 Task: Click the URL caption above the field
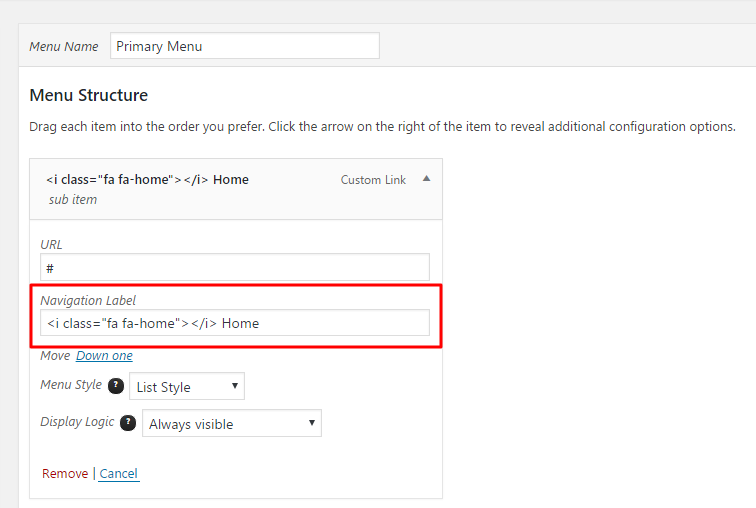[x=52, y=244]
